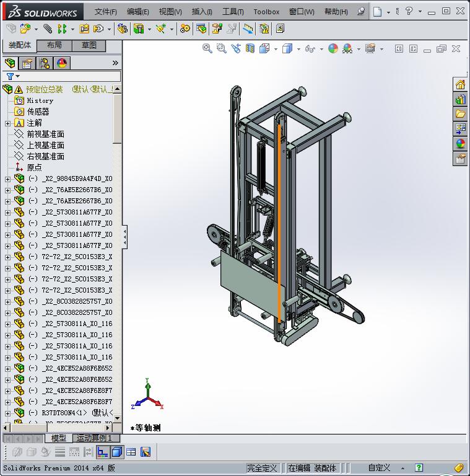Viewport: 470px width, 476px height.
Task: Click the 自定义 status bar button
Action: (379, 468)
